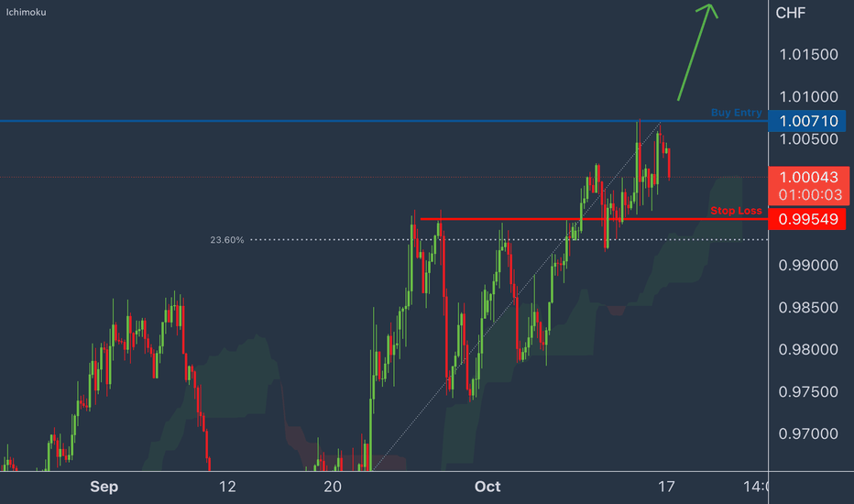
Task: Click the 0.98500 price axis value
Action: (x=808, y=307)
